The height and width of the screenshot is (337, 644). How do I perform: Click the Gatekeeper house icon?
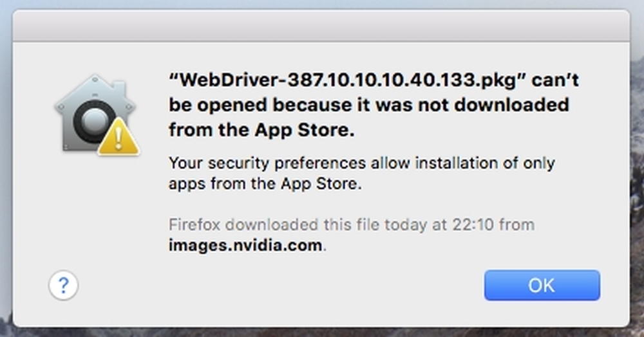pos(95,114)
